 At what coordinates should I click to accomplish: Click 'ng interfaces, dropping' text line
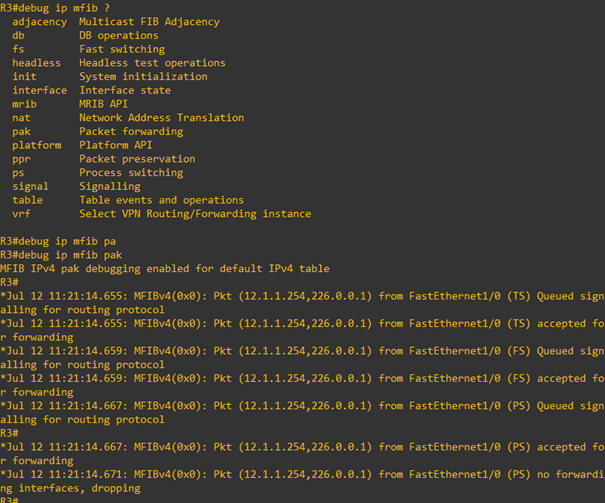(70, 488)
